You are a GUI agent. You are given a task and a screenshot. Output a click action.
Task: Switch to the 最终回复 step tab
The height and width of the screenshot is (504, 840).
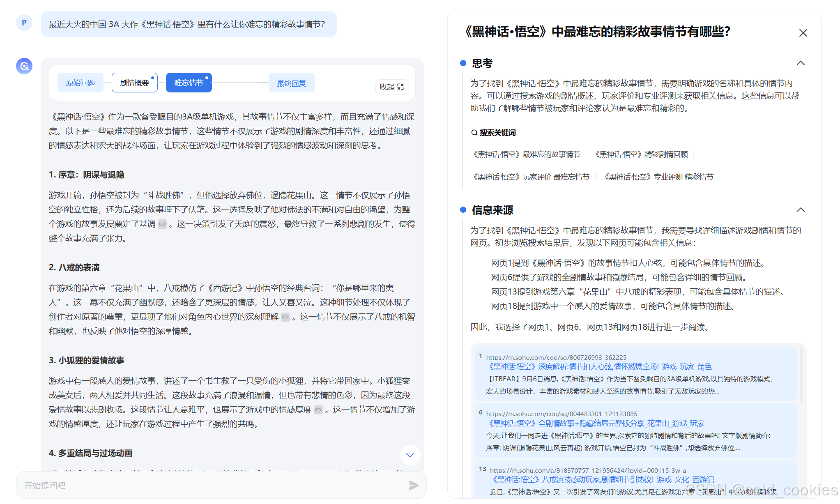pos(291,82)
